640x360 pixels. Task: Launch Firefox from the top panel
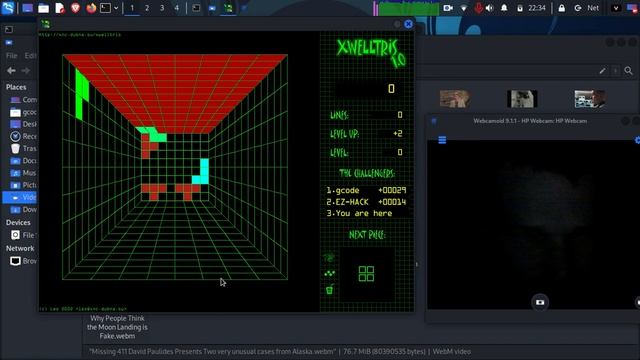coord(91,8)
